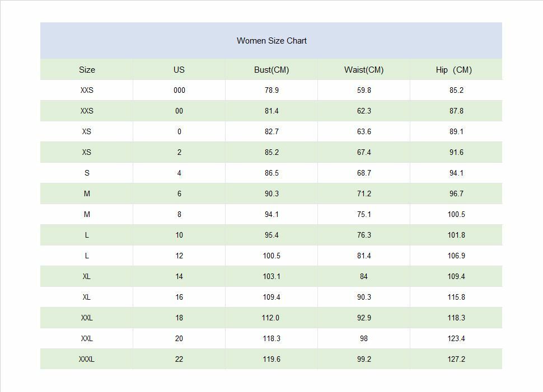543x392 pixels.
Task: Click hip value 115.8
Action: [x=456, y=297]
